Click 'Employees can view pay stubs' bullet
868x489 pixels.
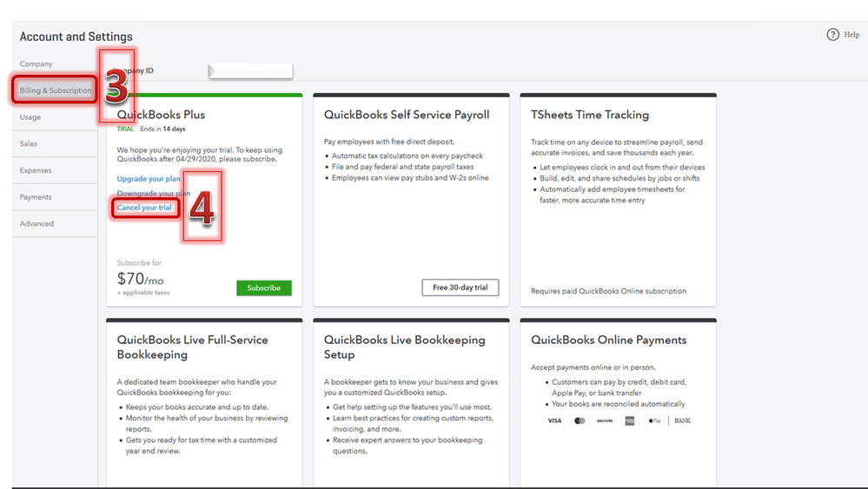coord(410,177)
